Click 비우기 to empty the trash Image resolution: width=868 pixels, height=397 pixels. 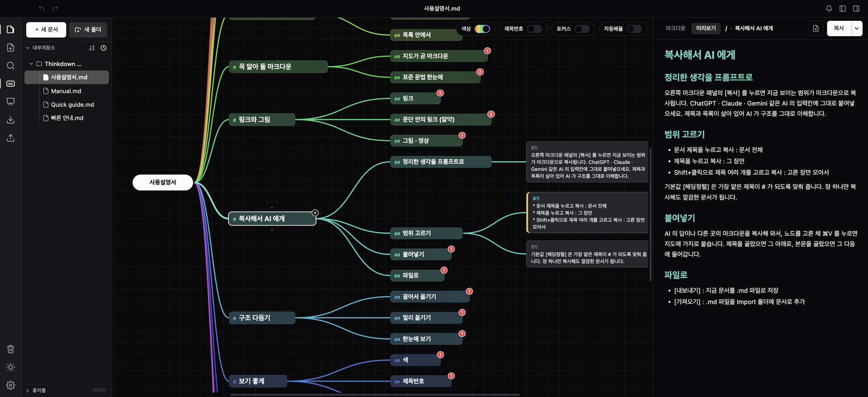99,391
